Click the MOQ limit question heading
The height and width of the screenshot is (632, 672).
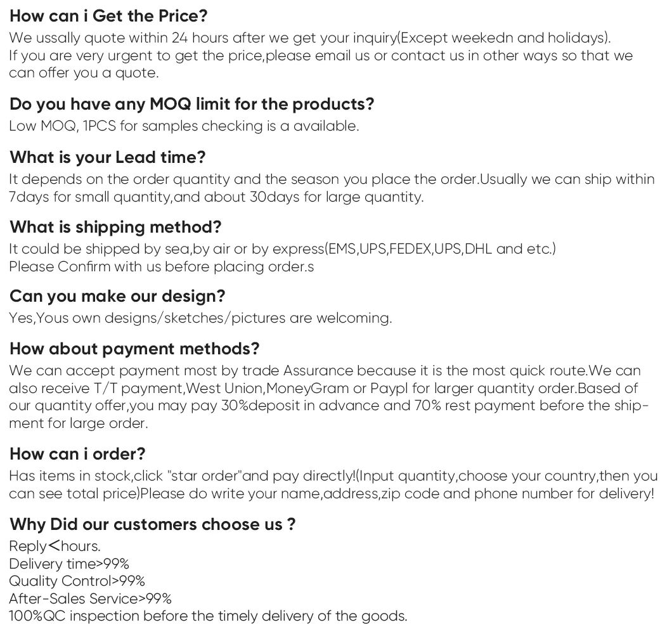coord(191,104)
